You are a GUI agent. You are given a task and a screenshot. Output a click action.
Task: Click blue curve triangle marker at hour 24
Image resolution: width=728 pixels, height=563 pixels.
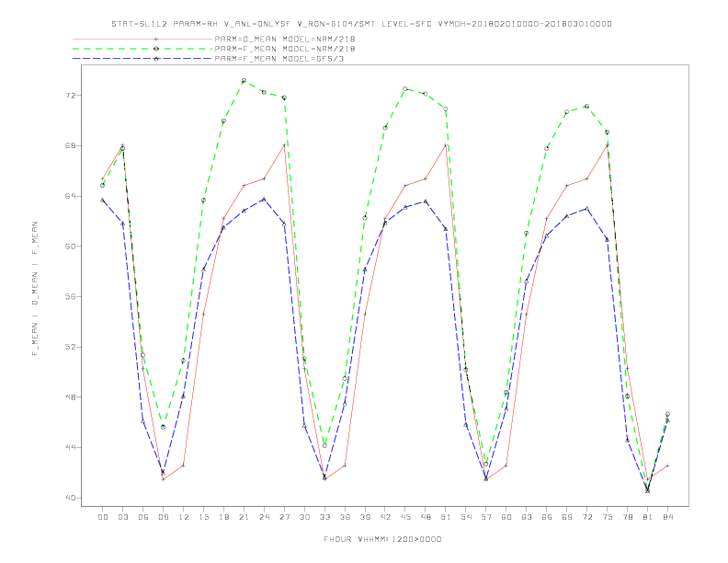point(264,200)
